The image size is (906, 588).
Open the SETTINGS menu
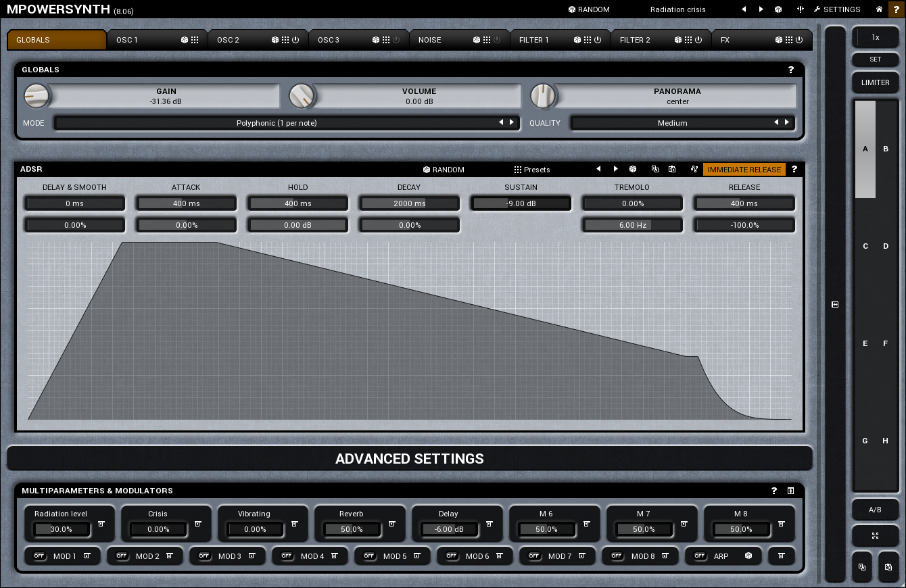(837, 9)
